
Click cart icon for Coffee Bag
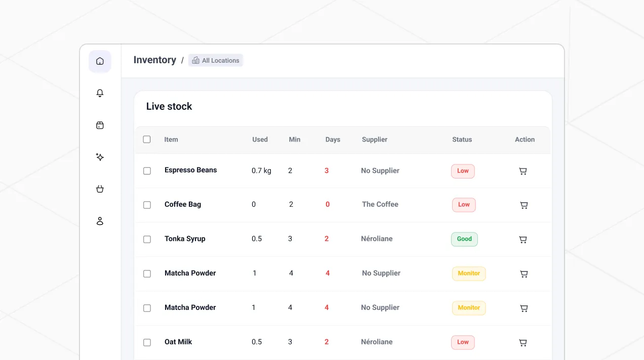[524, 205]
